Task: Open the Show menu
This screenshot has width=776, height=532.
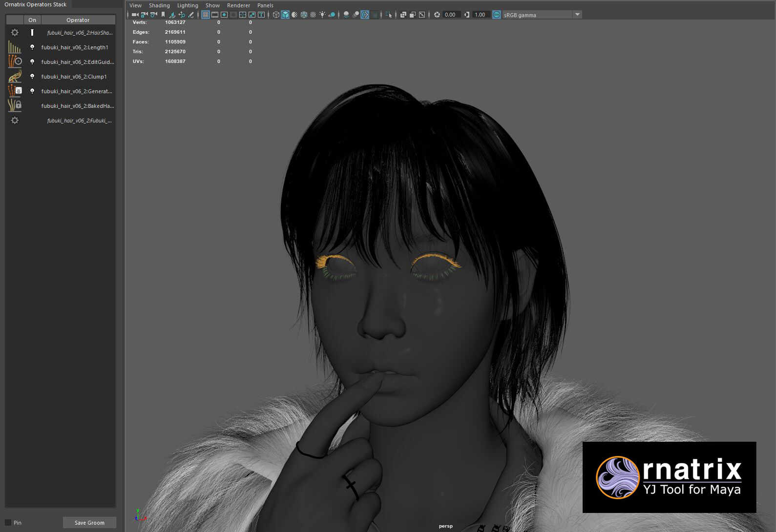Action: click(x=212, y=5)
